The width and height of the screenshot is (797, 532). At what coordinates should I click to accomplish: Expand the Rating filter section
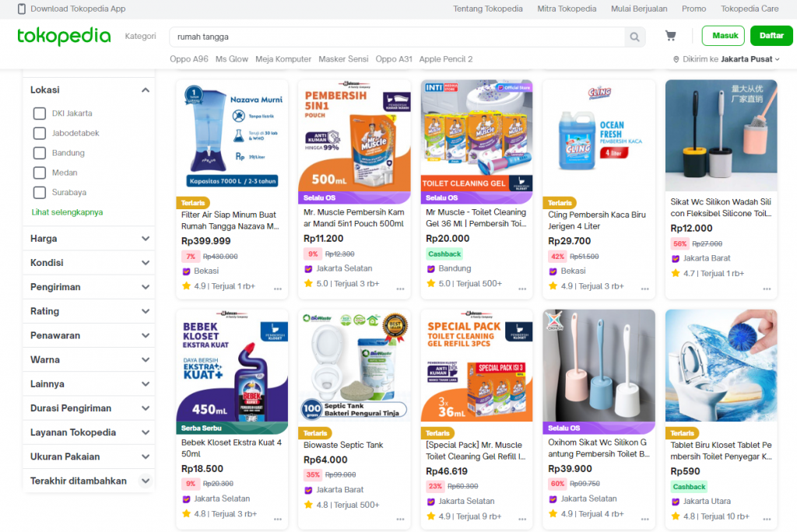click(89, 311)
